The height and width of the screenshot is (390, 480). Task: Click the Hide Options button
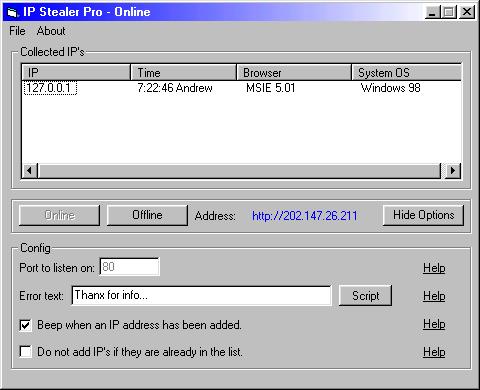tap(423, 215)
